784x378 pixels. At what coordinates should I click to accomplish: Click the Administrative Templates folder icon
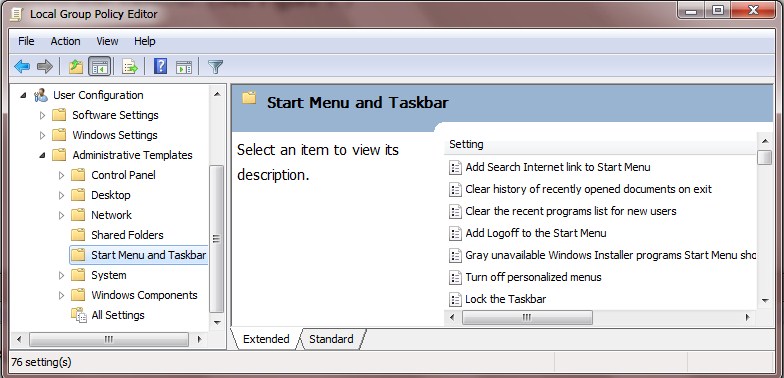pyautogui.click(x=59, y=155)
